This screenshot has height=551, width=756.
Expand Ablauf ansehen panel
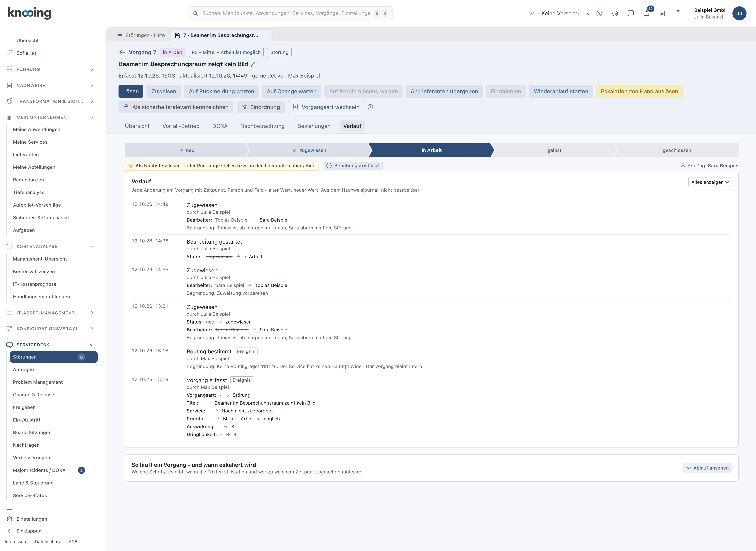[x=707, y=468]
